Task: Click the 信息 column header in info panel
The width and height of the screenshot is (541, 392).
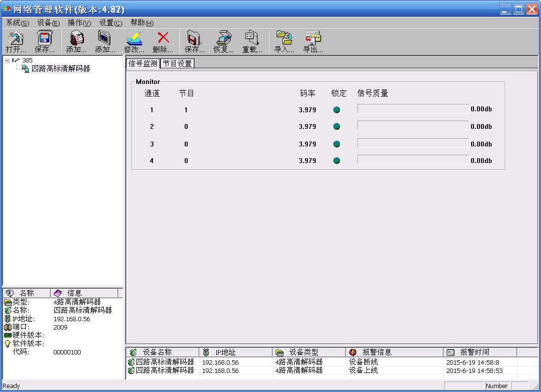Action: pos(84,293)
